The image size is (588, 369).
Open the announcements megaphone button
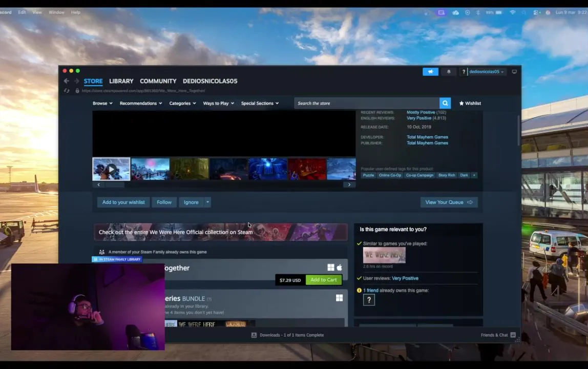pyautogui.click(x=430, y=72)
